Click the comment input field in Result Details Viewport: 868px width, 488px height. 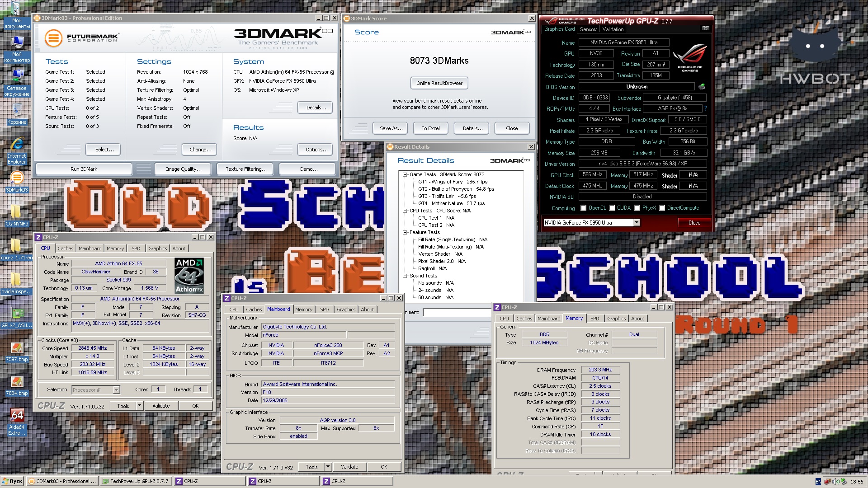(457, 312)
